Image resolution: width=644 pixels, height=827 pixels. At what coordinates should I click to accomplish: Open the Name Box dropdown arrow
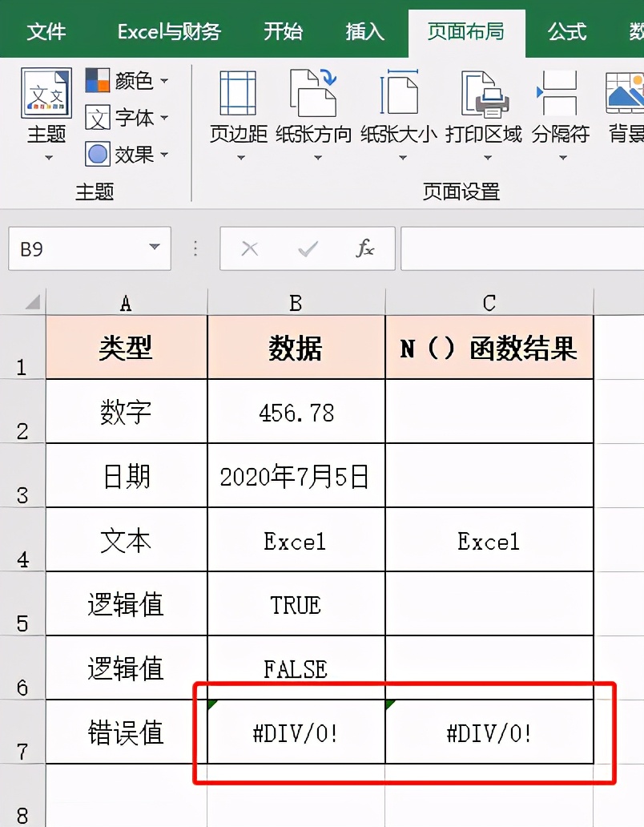(x=153, y=249)
